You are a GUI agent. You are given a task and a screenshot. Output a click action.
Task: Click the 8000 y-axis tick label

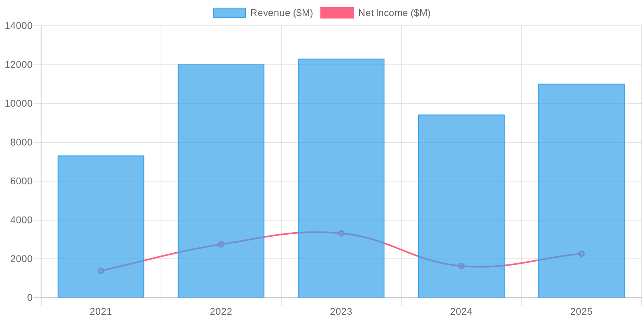tap(21, 142)
